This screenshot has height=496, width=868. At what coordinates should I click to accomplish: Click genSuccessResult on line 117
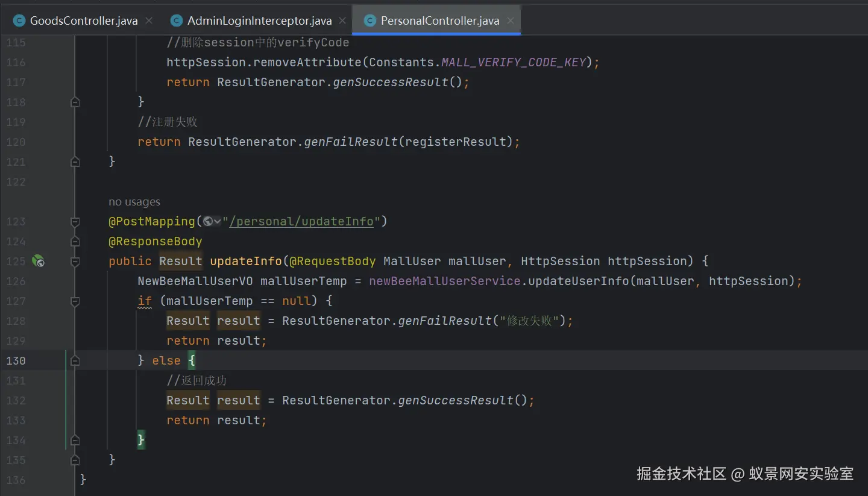click(391, 82)
